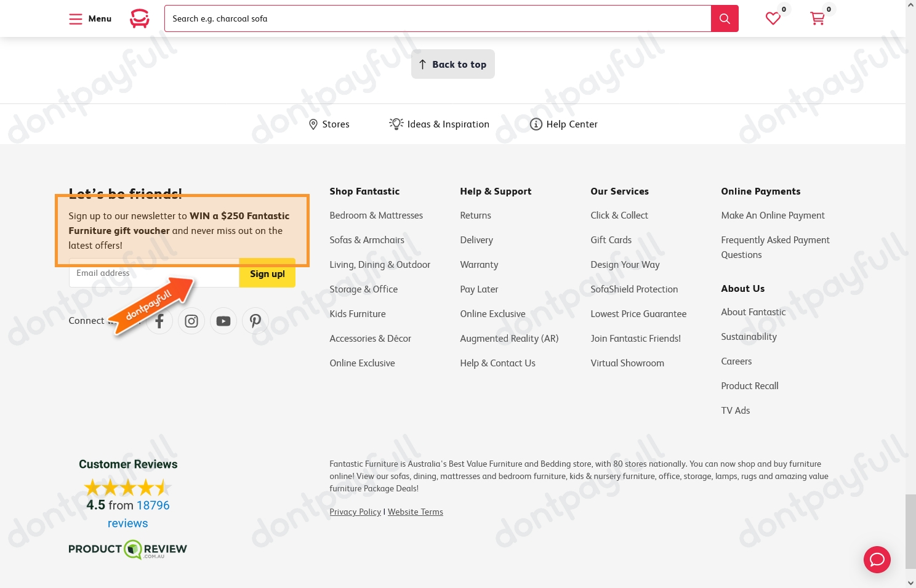This screenshot has height=588, width=916.
Task: Open the Facebook social icon
Action: (159, 321)
